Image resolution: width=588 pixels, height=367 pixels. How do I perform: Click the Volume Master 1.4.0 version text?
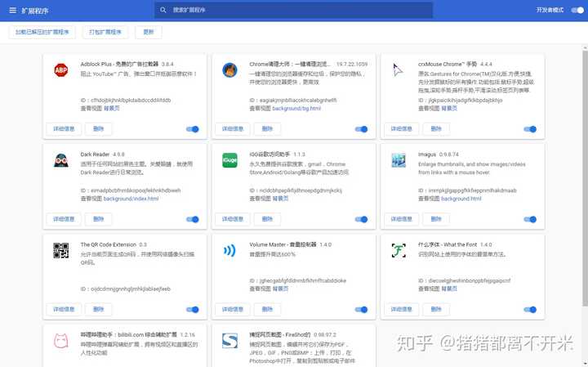point(326,244)
